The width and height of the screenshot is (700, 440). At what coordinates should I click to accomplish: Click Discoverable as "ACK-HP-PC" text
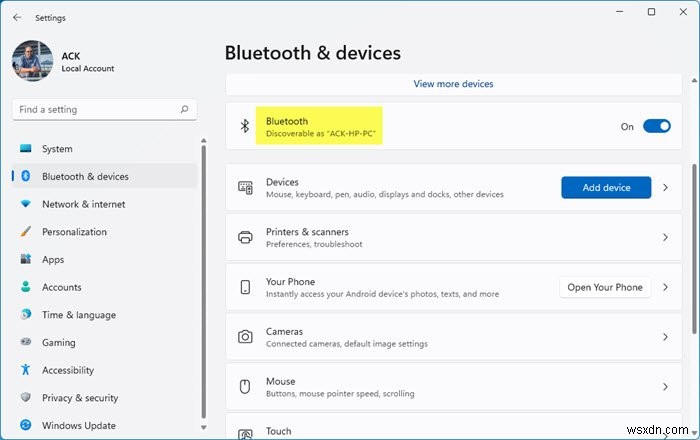(321, 133)
